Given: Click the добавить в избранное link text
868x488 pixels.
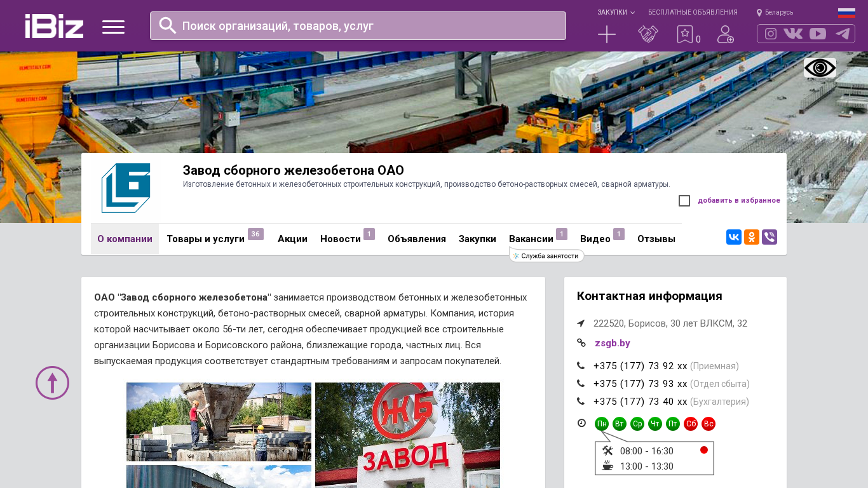Looking at the screenshot, I should [x=739, y=201].
